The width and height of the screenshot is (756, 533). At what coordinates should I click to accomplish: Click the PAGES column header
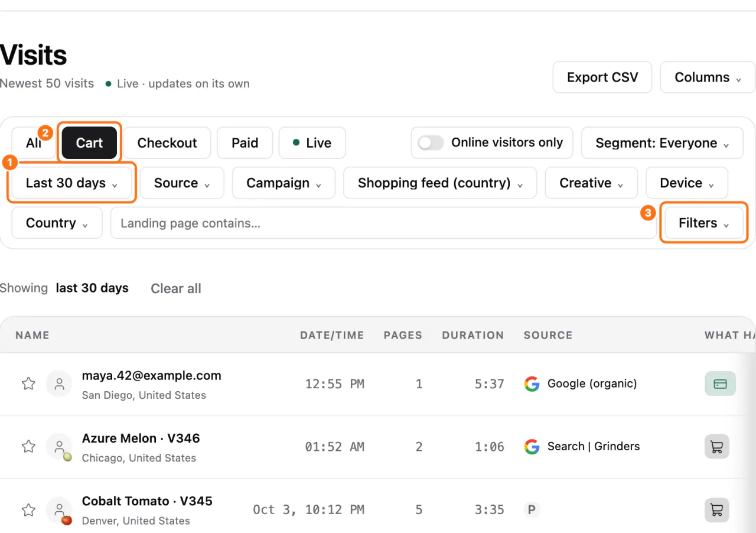pyautogui.click(x=403, y=336)
